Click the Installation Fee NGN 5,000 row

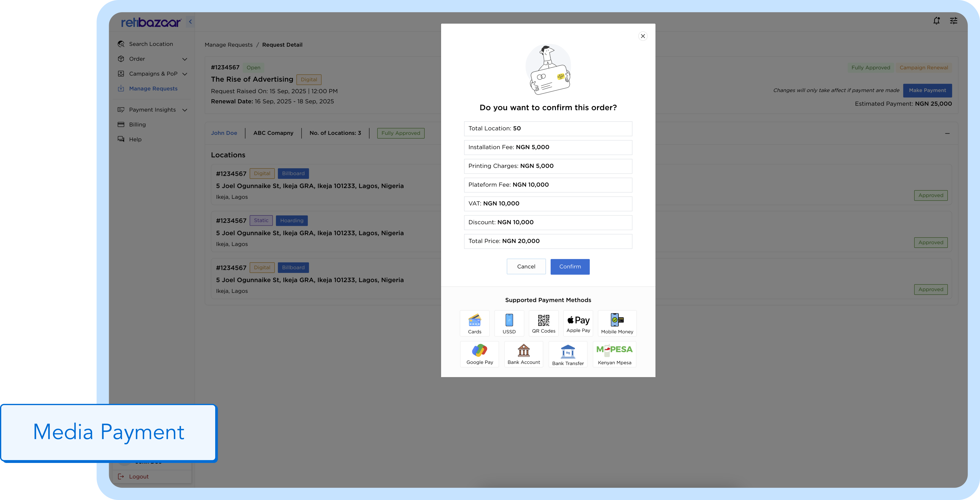[548, 147]
